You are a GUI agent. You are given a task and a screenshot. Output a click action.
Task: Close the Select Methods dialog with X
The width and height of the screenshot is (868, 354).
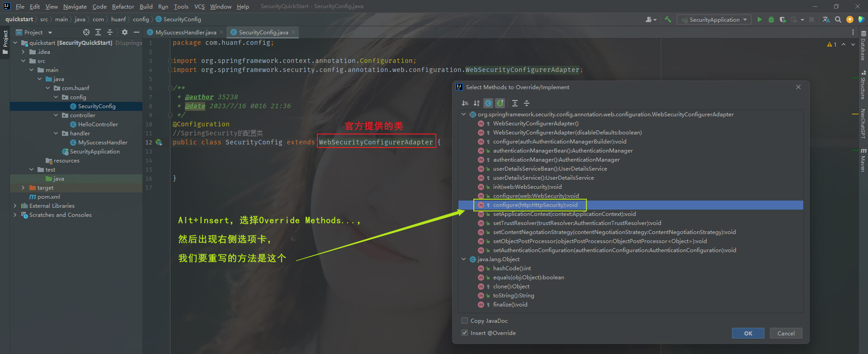pos(798,87)
